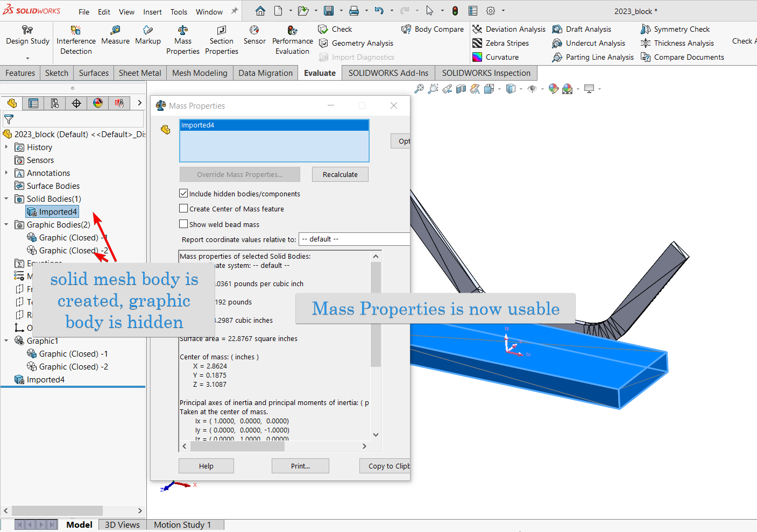Click the Rebuild traffic light icon
The image size is (757, 532).
[x=455, y=11]
